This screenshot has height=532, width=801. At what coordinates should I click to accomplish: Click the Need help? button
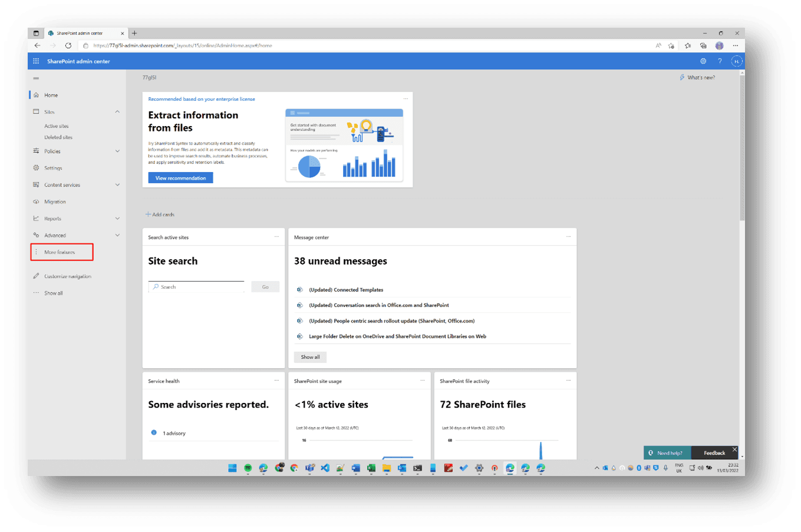pos(667,453)
